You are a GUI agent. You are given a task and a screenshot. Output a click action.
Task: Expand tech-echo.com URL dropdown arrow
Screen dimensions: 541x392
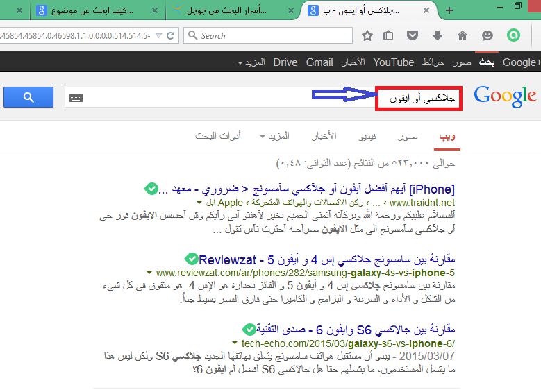click(235, 343)
